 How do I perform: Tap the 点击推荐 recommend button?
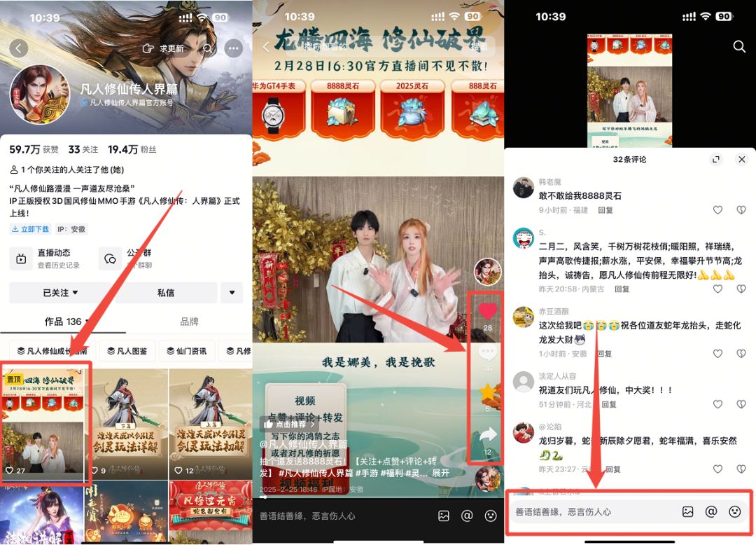289,425
